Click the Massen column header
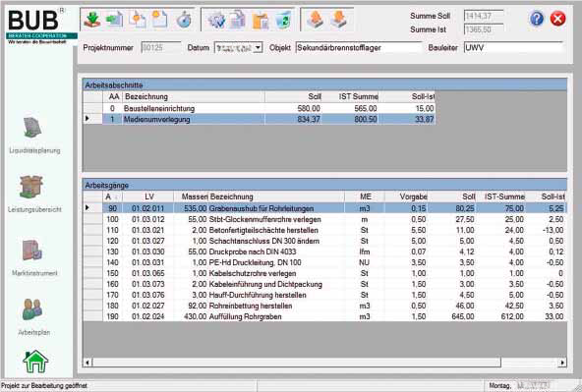 click(191, 196)
